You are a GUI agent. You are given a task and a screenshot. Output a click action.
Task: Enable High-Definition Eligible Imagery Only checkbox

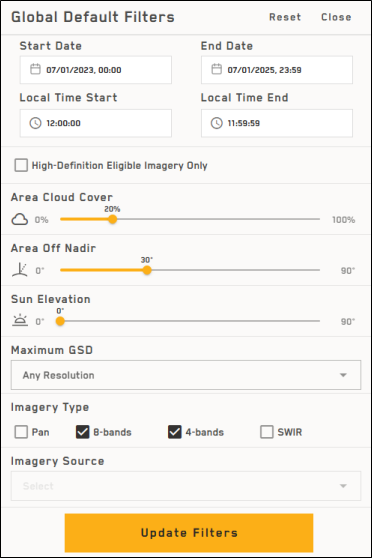pos(21,165)
